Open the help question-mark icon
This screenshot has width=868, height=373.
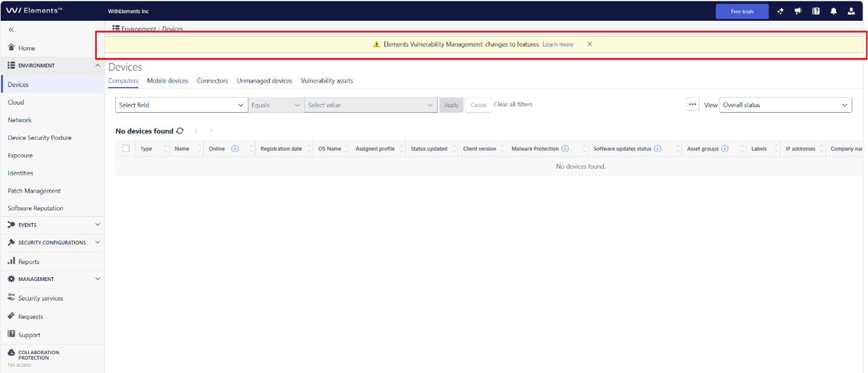(x=816, y=11)
